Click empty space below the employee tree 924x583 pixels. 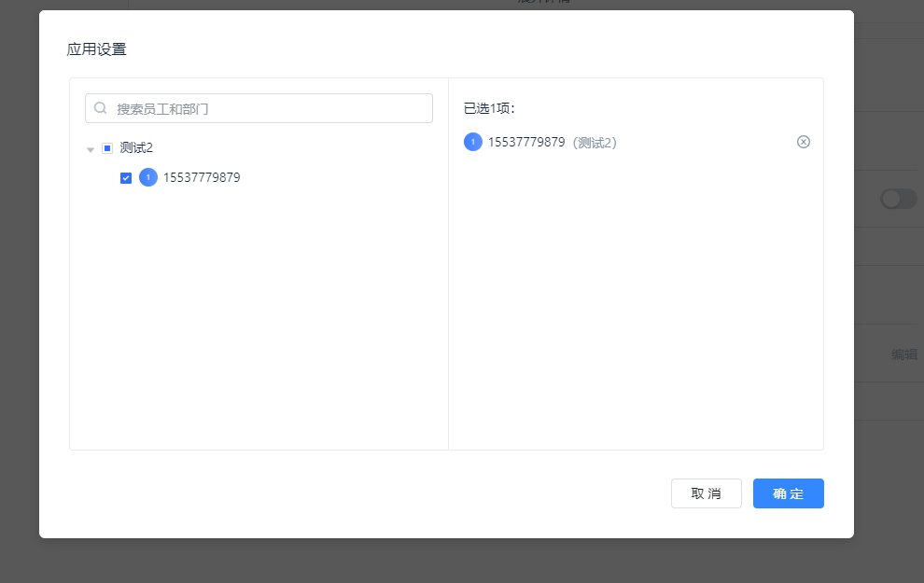pyautogui.click(x=259, y=326)
